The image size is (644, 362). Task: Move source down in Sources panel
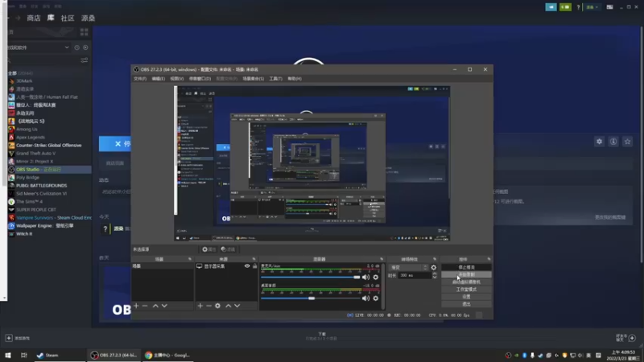(237, 306)
